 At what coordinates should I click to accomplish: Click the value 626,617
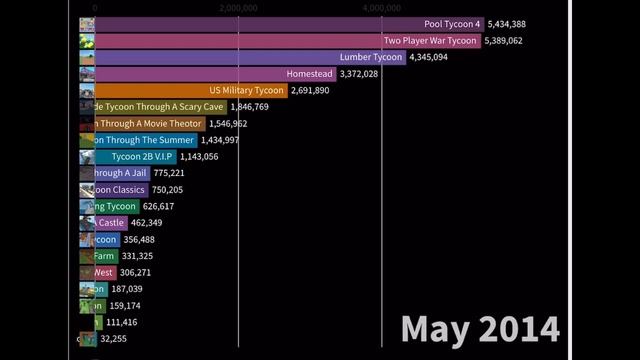pos(158,206)
